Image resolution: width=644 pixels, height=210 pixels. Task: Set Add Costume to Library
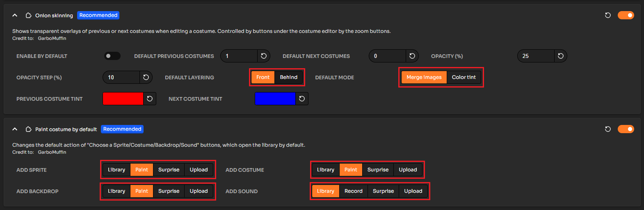(326, 170)
